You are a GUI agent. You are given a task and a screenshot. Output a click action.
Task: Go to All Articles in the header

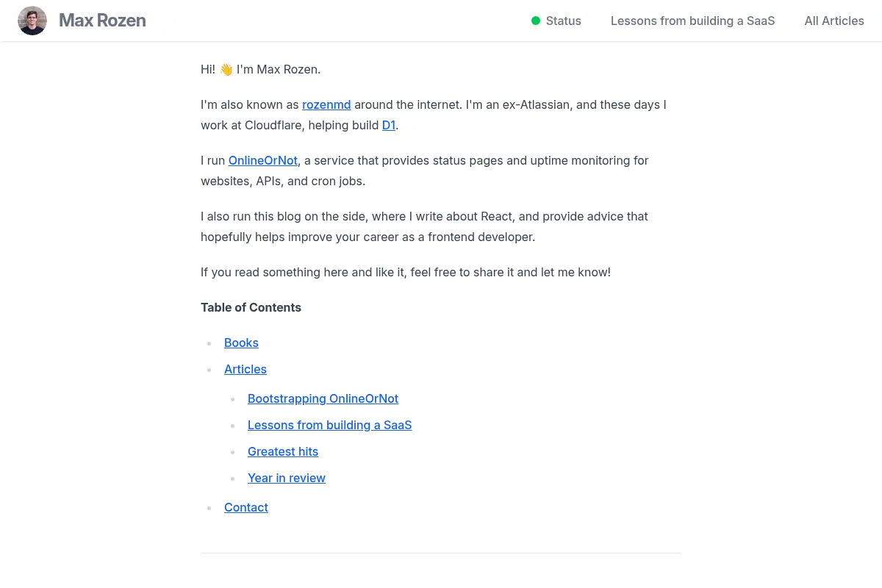click(834, 21)
